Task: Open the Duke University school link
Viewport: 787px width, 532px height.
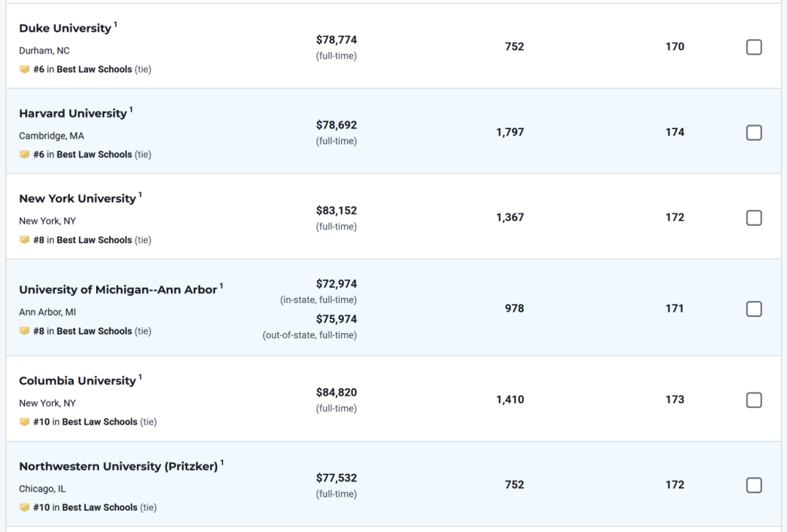Action: click(x=65, y=28)
